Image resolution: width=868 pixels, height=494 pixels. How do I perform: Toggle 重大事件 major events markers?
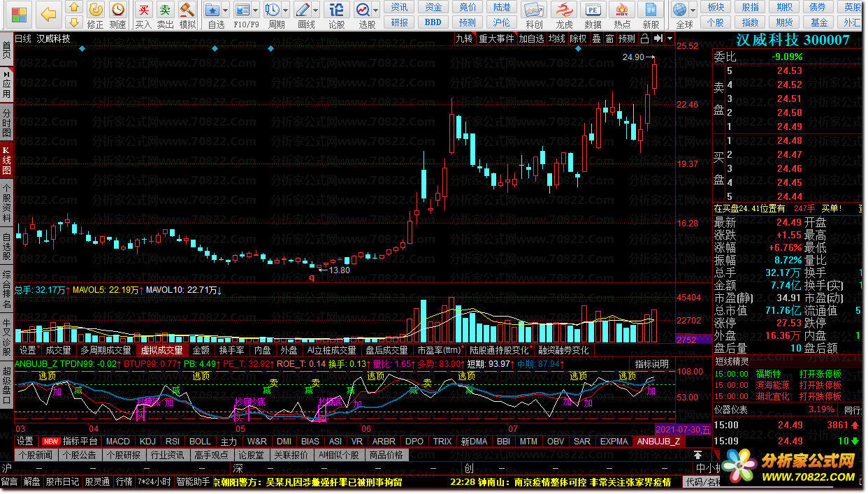[x=497, y=38]
